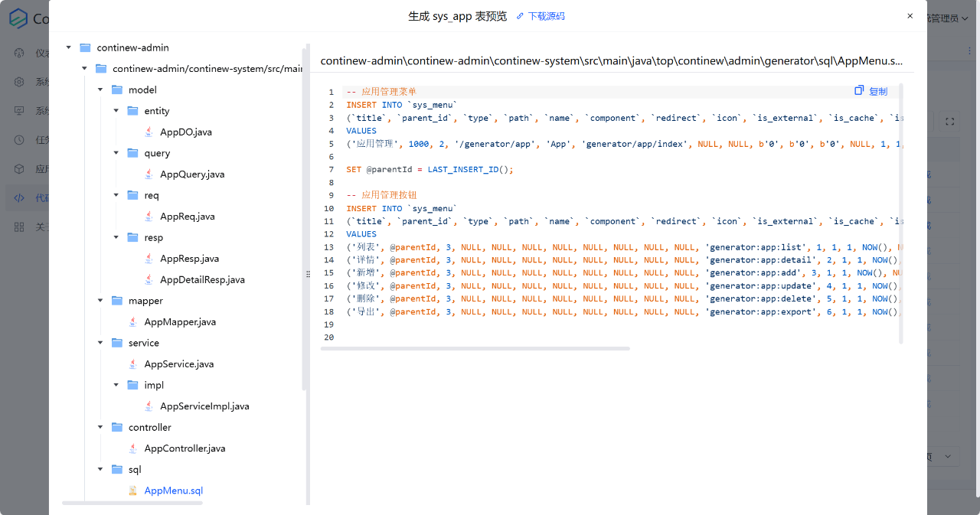Click the query folder icon

(132, 153)
